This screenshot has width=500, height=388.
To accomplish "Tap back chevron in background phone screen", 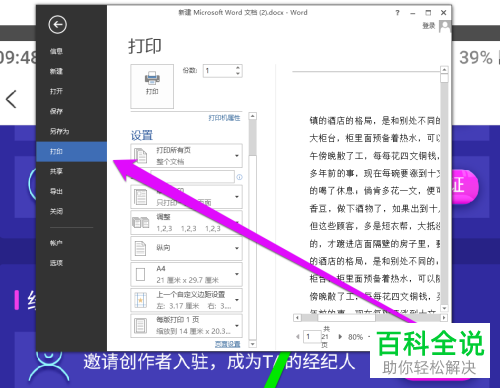I will [x=11, y=99].
